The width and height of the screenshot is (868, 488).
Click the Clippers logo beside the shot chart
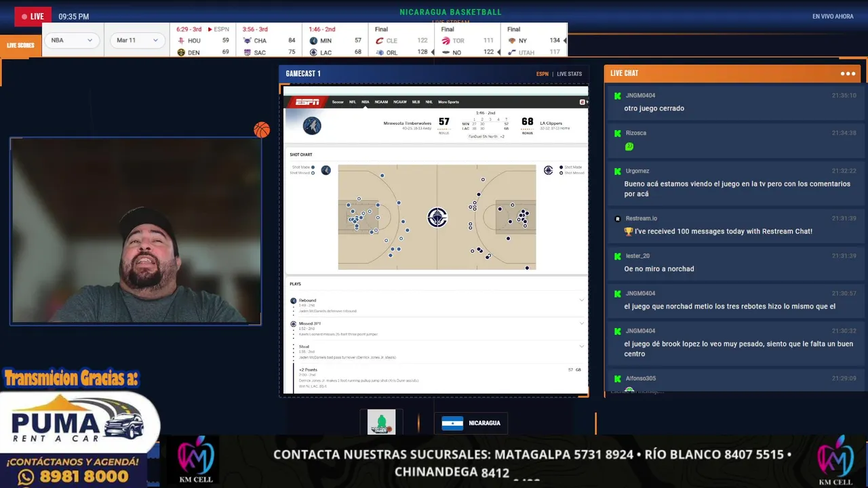coord(548,170)
